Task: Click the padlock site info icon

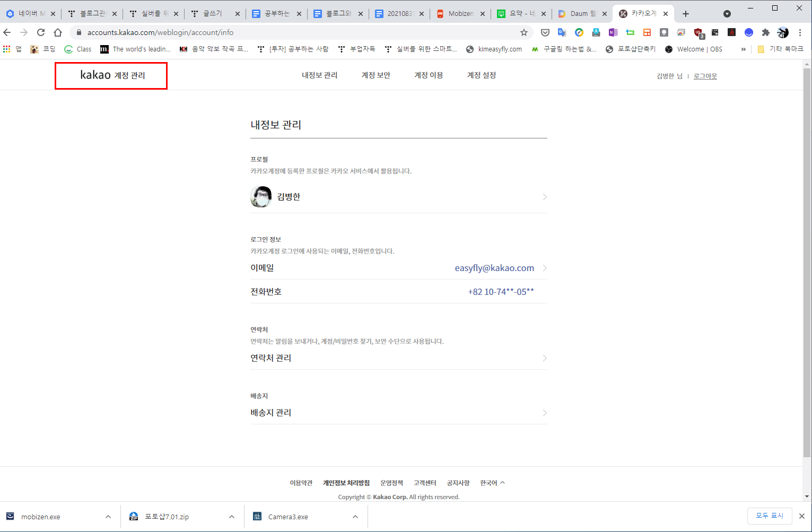Action: (x=79, y=32)
